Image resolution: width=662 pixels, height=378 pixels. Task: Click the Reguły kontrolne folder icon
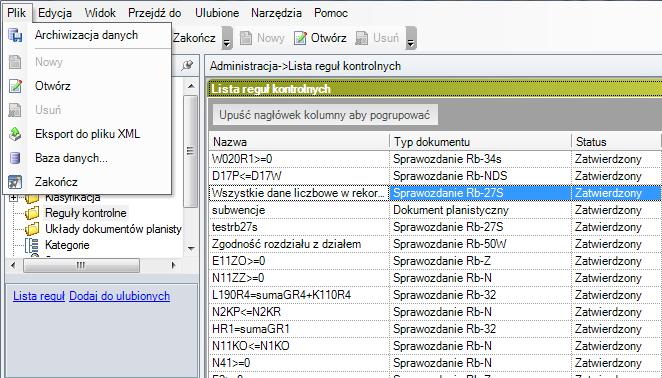pos(32,213)
